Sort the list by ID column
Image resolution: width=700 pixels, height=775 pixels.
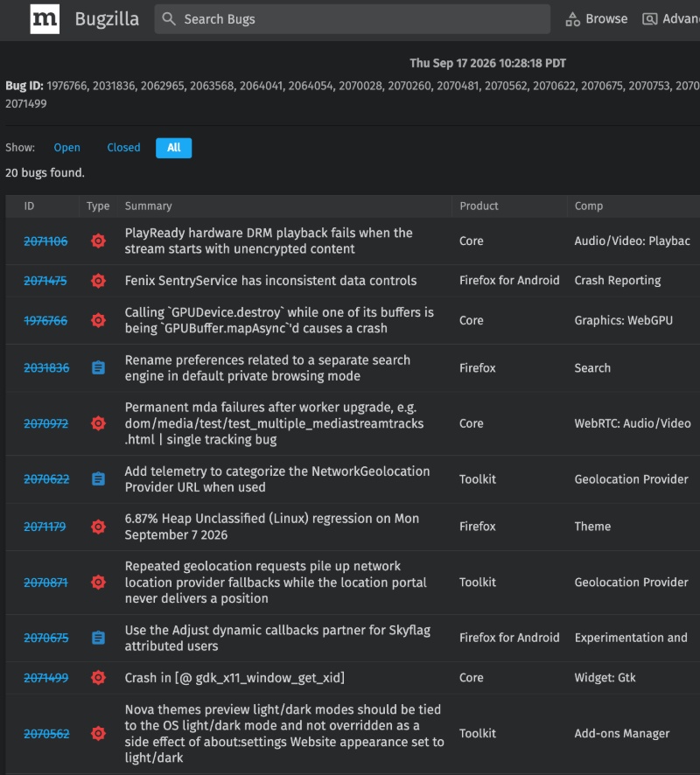point(29,206)
